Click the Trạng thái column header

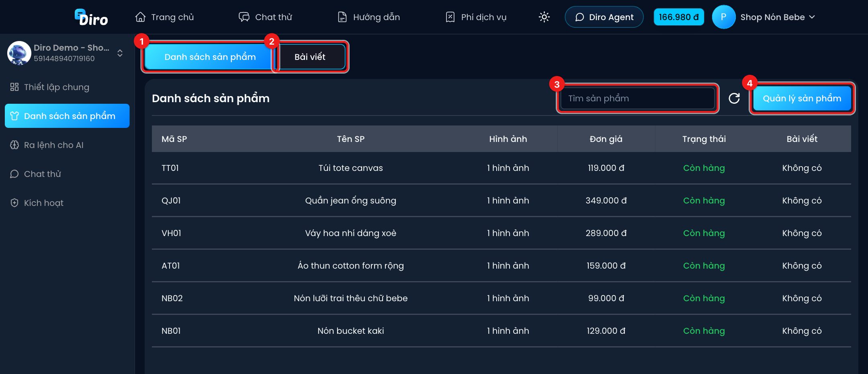704,139
